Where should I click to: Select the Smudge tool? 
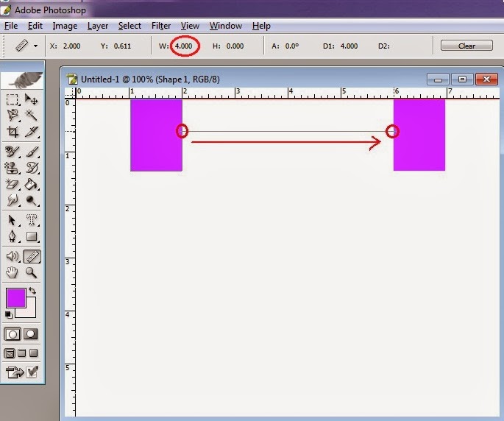[13, 200]
